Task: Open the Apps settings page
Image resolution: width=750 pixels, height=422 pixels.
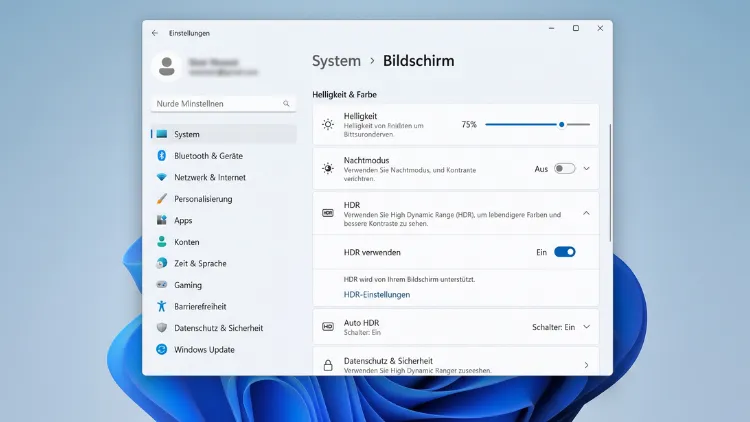Action: (x=224, y=220)
